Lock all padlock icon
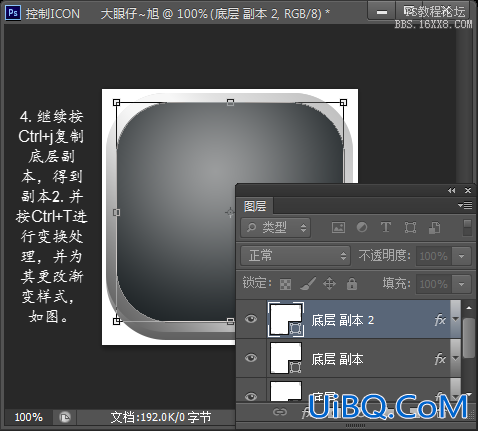Image resolution: width=478 pixels, height=431 pixels. 352,284
